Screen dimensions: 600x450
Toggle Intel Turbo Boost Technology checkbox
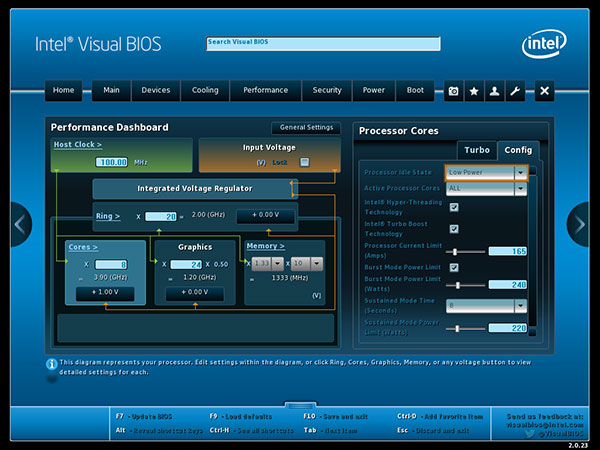tap(454, 229)
